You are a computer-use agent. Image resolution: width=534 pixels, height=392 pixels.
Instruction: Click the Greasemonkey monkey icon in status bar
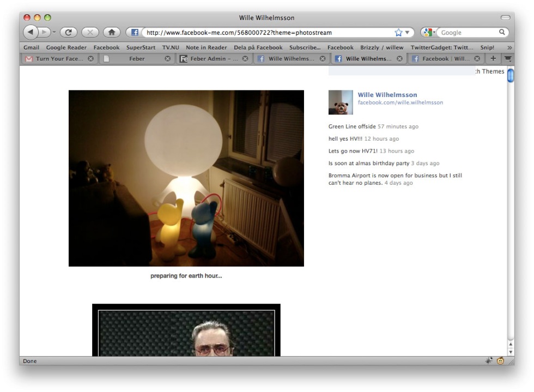tap(500, 361)
